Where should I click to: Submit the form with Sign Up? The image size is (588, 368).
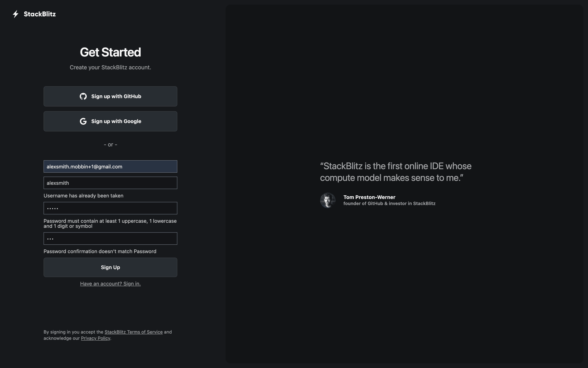(x=110, y=267)
